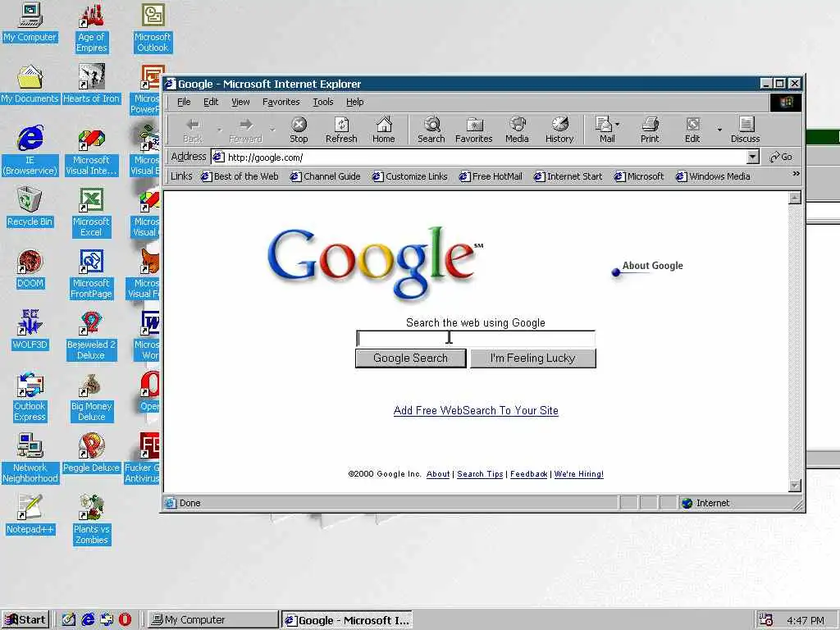Viewport: 840px width, 630px height.
Task: Select the WOLF3D desktop icon
Action: pos(30,330)
